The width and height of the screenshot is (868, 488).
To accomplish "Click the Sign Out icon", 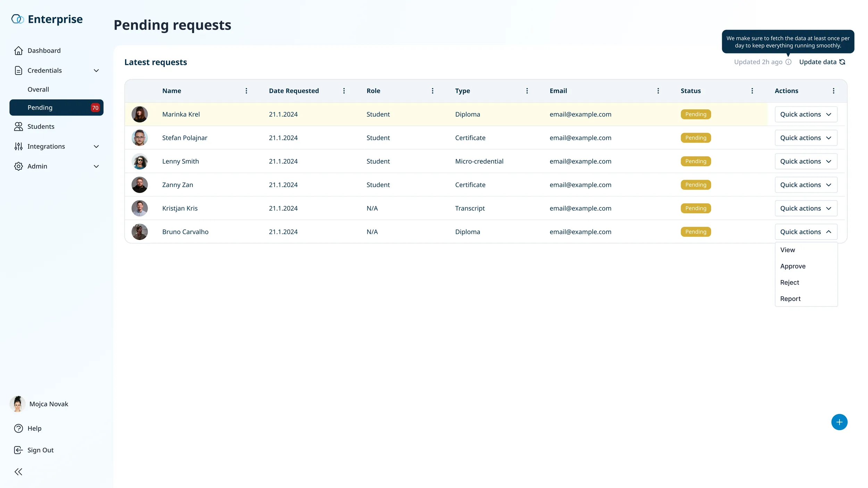I will 18,450.
